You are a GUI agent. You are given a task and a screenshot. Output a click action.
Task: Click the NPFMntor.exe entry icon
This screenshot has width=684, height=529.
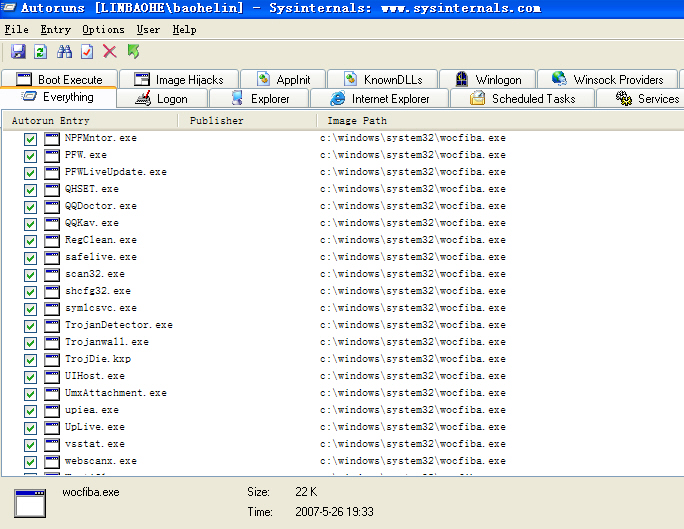pos(52,139)
